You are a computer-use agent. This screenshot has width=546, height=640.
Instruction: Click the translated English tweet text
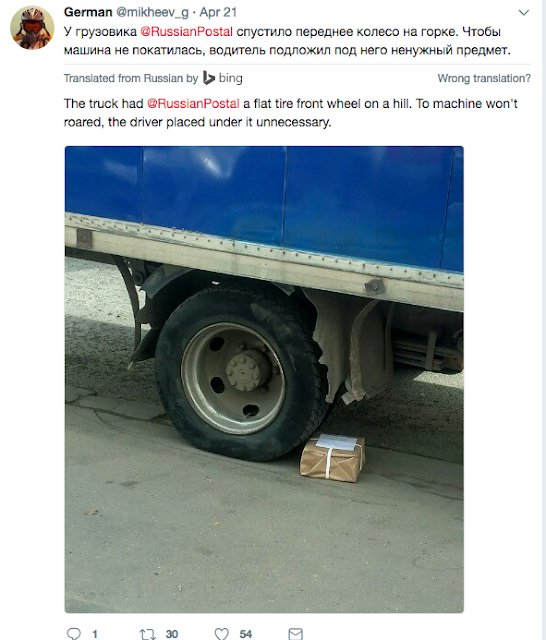[291, 113]
